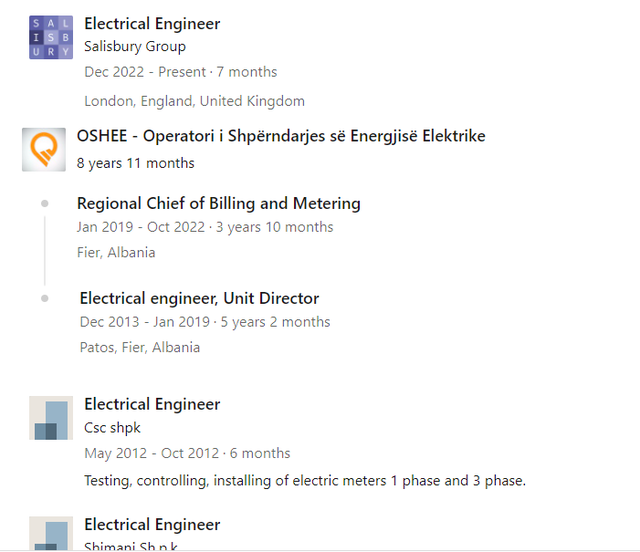The width and height of the screenshot is (640, 552).
Task: Open the Electrical Engineer title at Csc shpk
Action: [152, 404]
